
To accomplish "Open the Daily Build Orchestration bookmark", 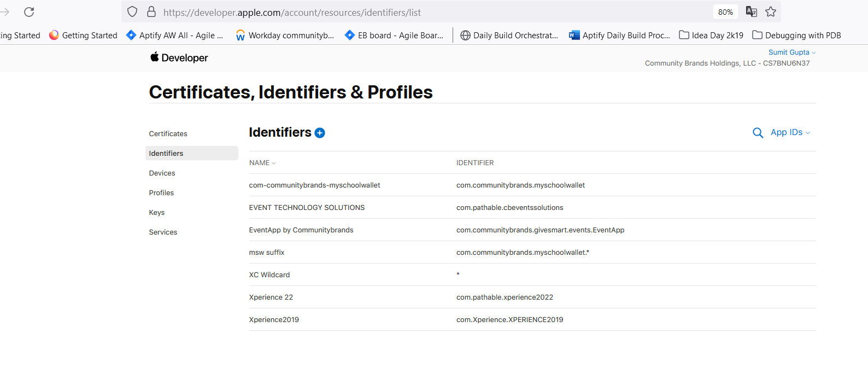I will tap(509, 36).
